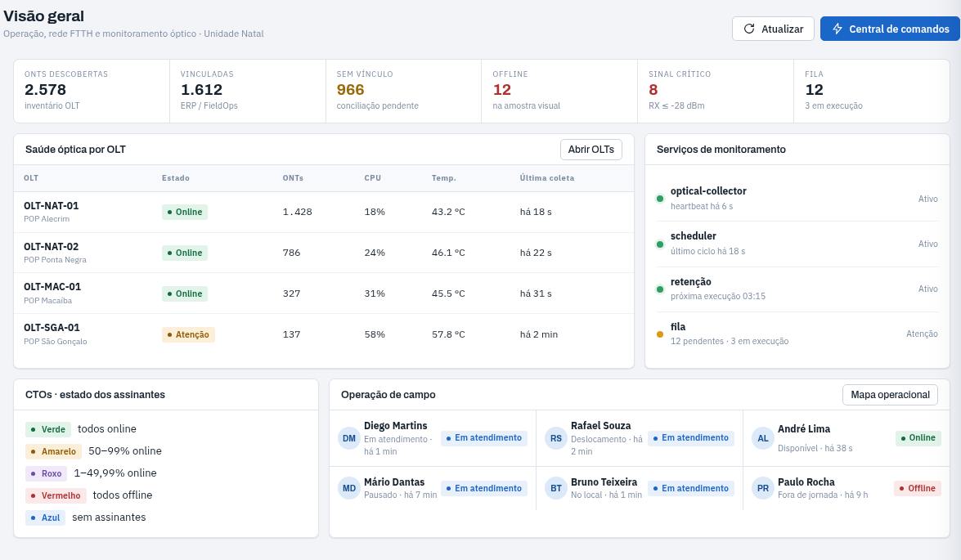
Task: Click the ONTs count 1.428
Action: point(297,212)
